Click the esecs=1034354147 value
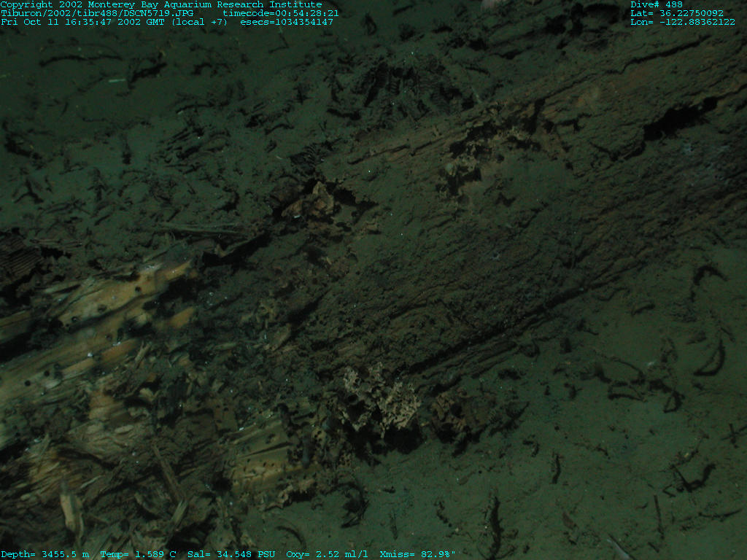The image size is (747, 560). (x=286, y=22)
